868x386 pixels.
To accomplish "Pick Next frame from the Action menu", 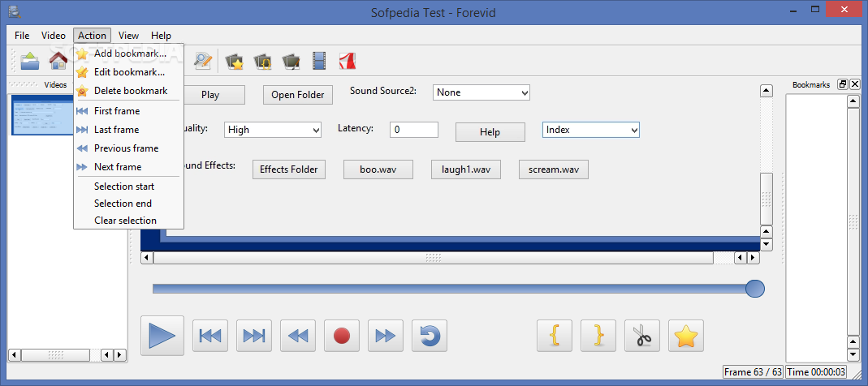I will point(128,167).
